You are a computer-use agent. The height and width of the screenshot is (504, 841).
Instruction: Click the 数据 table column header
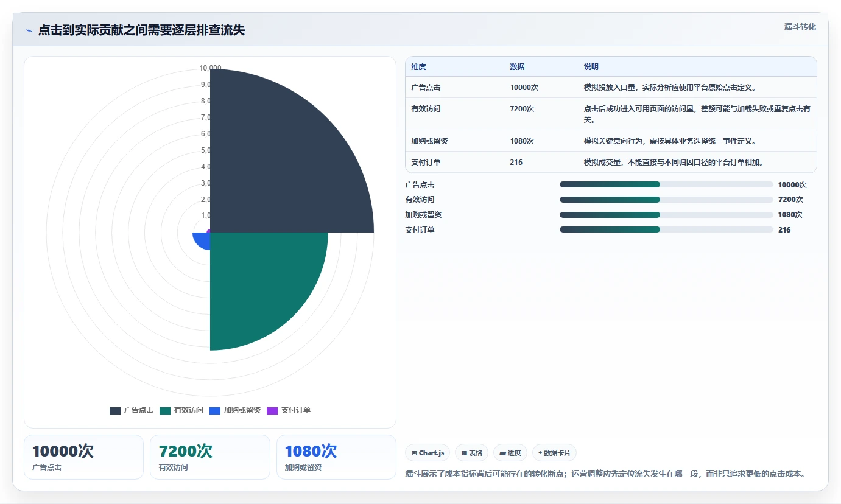(517, 67)
